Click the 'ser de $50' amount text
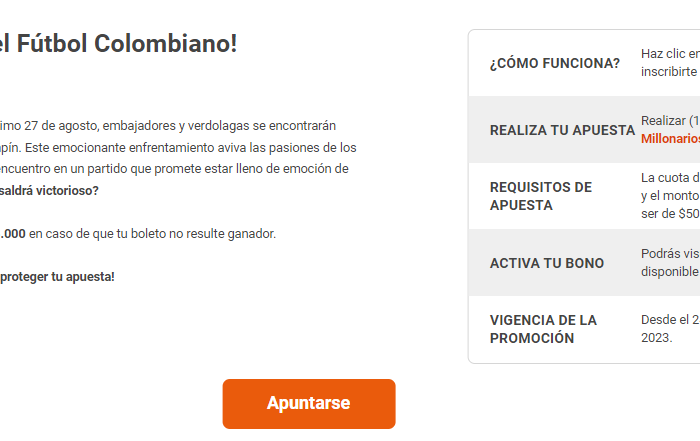The width and height of the screenshot is (700, 441). 670,214
